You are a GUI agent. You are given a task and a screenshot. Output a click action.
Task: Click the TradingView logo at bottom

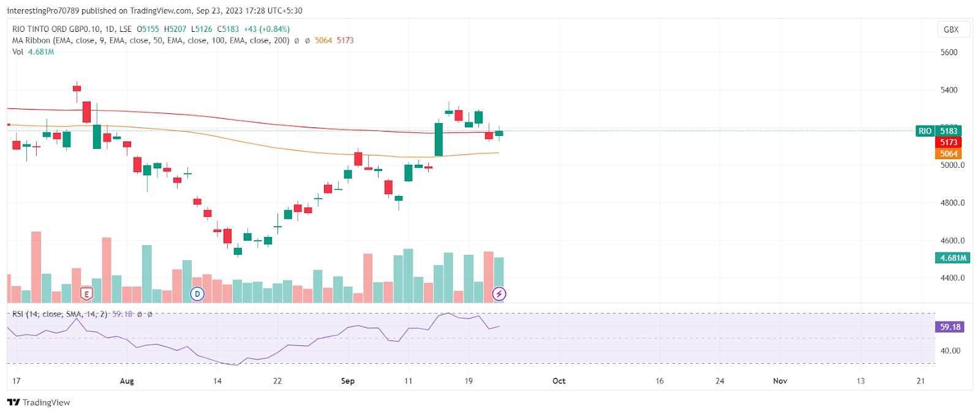(39, 402)
